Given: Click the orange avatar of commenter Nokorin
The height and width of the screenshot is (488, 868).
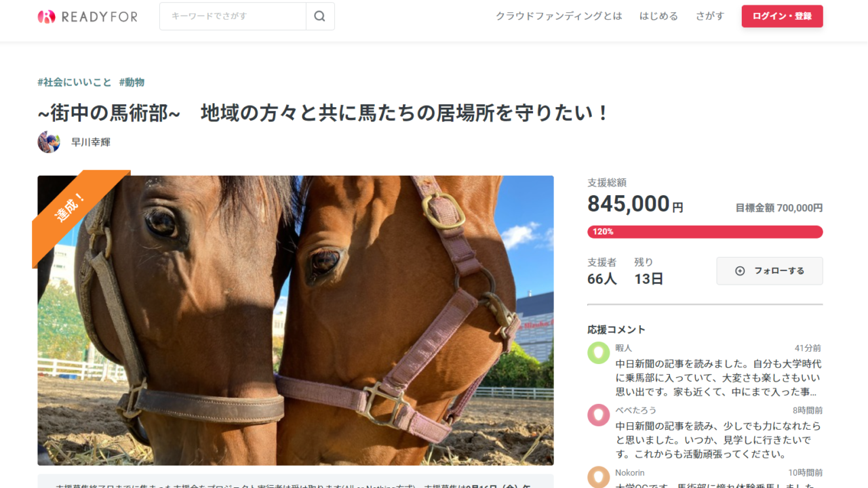Looking at the screenshot, I should tap(599, 477).
